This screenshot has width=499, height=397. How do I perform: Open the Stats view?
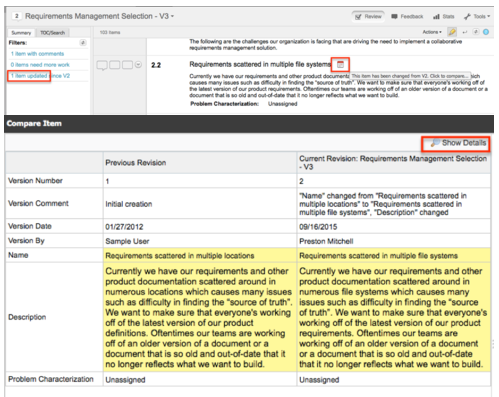pyautogui.click(x=443, y=16)
